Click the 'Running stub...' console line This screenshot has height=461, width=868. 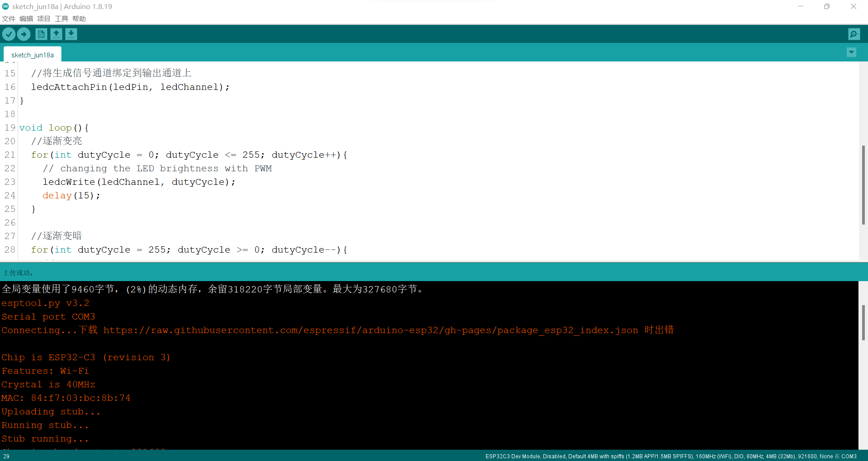pyautogui.click(x=45, y=425)
